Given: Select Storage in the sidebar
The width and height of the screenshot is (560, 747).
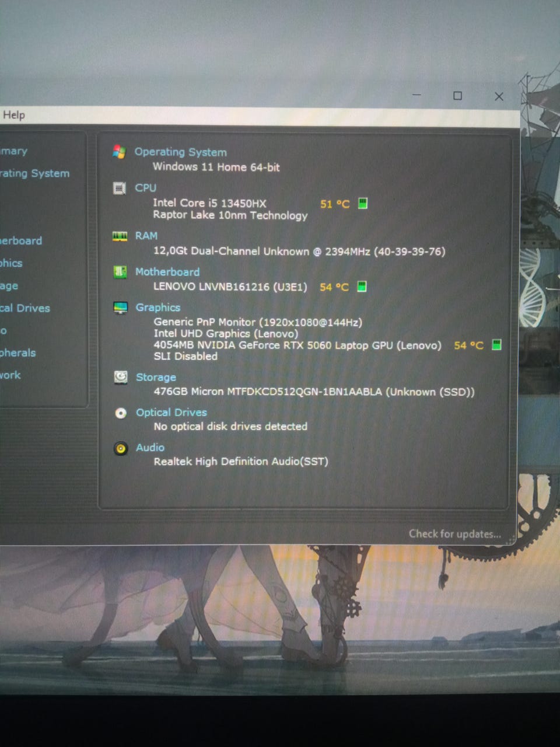Looking at the screenshot, I should click(x=9, y=286).
